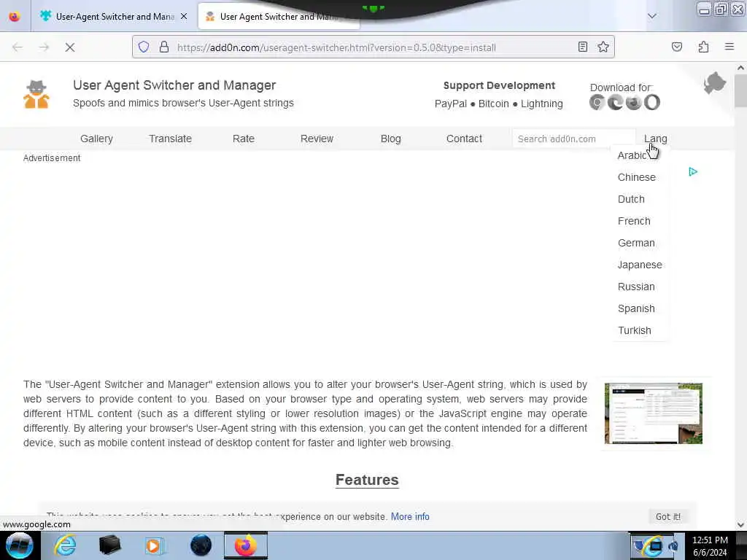Click the volume speaker tray icon
The width and height of the screenshot is (747, 560).
tap(673, 545)
